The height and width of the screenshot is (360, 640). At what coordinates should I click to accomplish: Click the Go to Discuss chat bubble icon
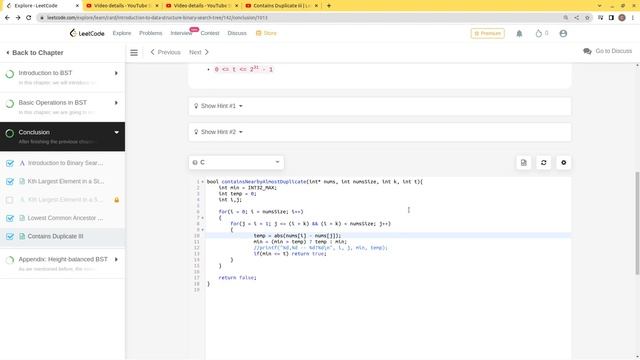coord(587,51)
